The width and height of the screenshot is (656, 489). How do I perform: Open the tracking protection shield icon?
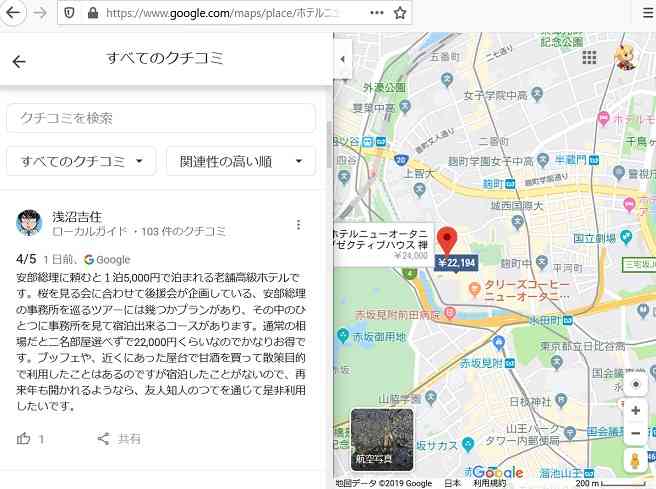(70, 13)
